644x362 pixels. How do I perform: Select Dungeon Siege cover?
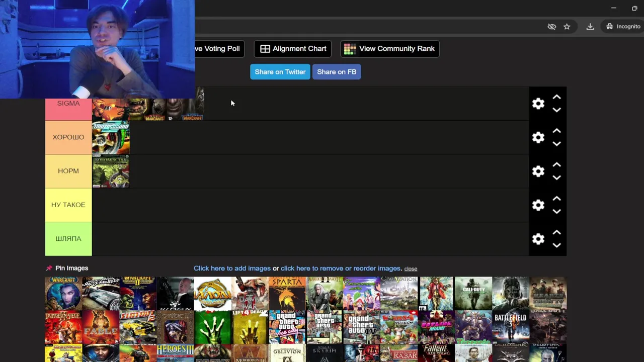coord(63,327)
